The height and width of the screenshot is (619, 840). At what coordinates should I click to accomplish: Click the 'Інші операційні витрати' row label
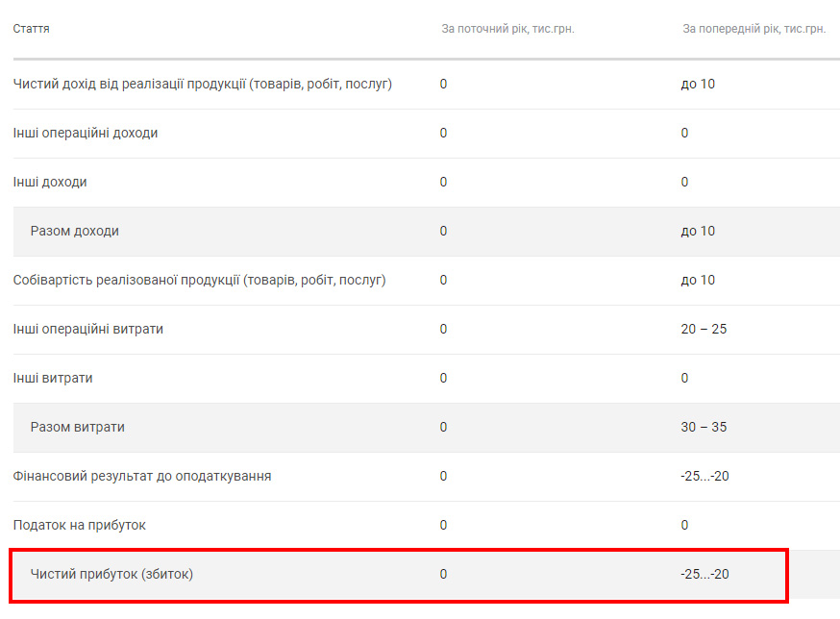click(x=88, y=329)
